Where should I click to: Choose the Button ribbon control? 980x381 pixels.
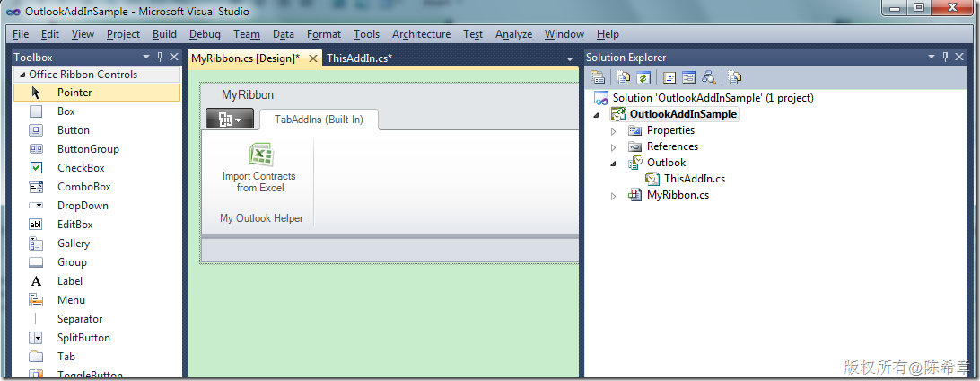pyautogui.click(x=96, y=130)
